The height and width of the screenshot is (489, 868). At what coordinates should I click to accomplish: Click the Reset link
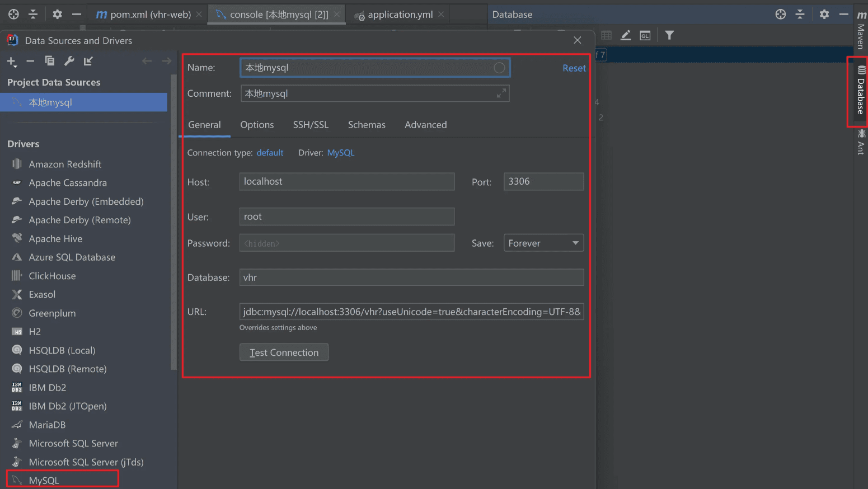(x=574, y=68)
